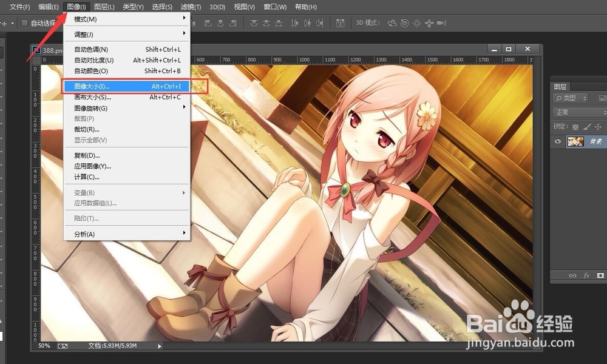The height and width of the screenshot is (364, 607).
Task: Toggle lock transparent pixels in Layers panel
Action: click(575, 127)
